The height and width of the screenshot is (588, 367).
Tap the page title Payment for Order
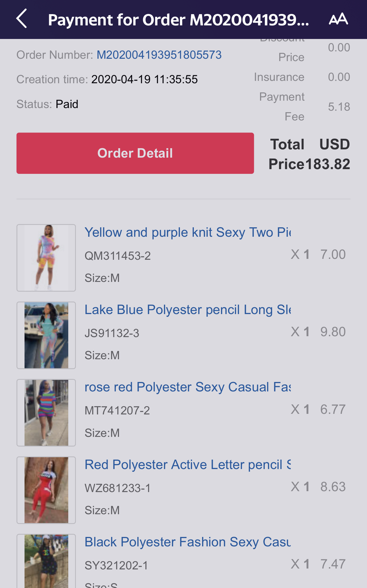[178, 20]
